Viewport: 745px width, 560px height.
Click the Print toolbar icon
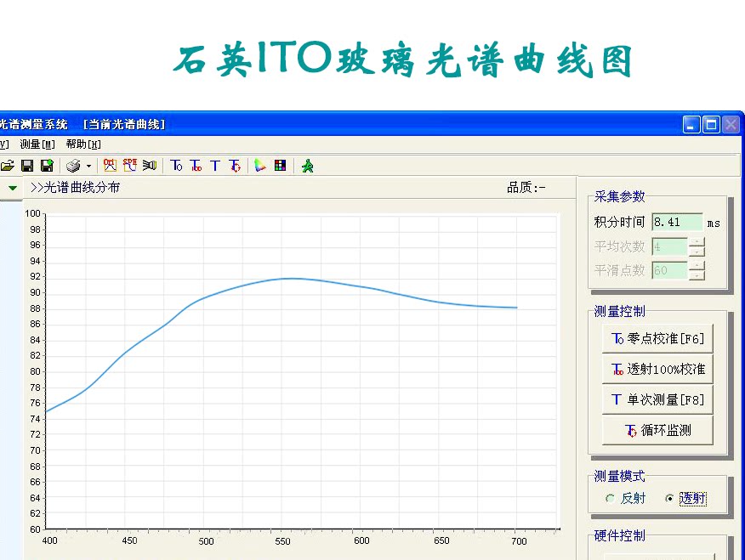73,166
